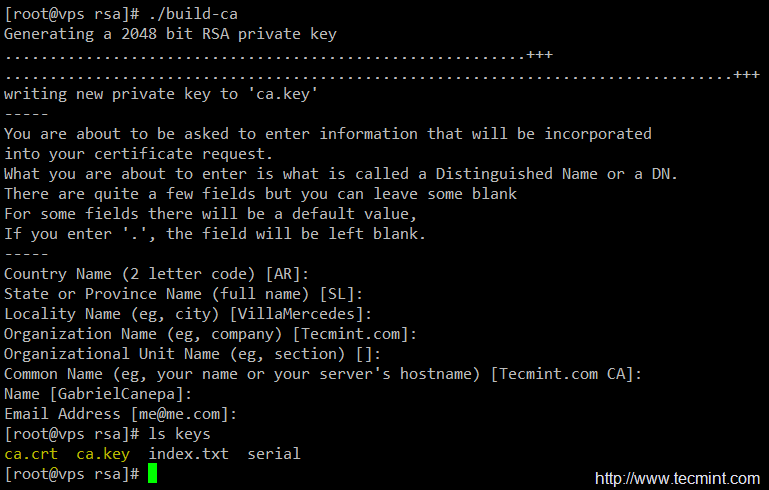Viewport: 769px width, 490px height.
Task: Click the 'field will be left blank' line
Action: [x=330, y=234]
